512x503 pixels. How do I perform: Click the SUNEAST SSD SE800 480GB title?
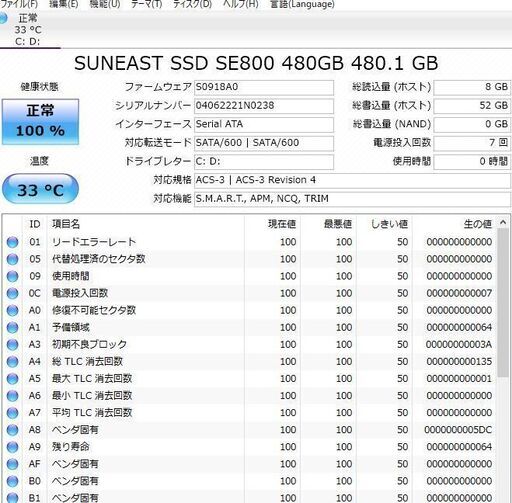[x=256, y=63]
